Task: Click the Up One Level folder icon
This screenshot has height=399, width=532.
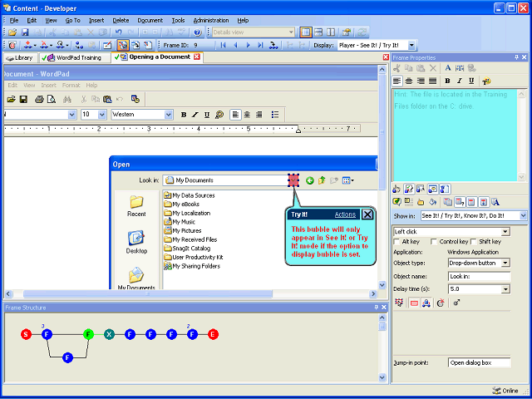Action: click(x=322, y=180)
